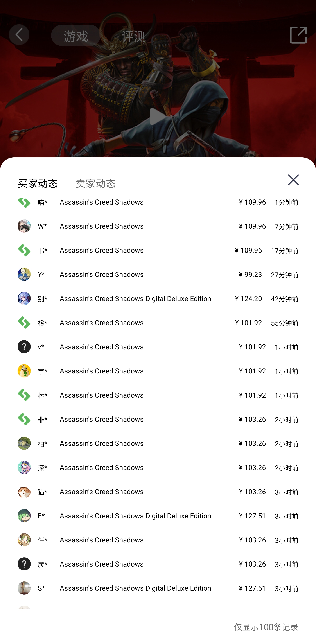Click the buyer name 彦*
This screenshot has height=644, width=316.
(x=43, y=564)
